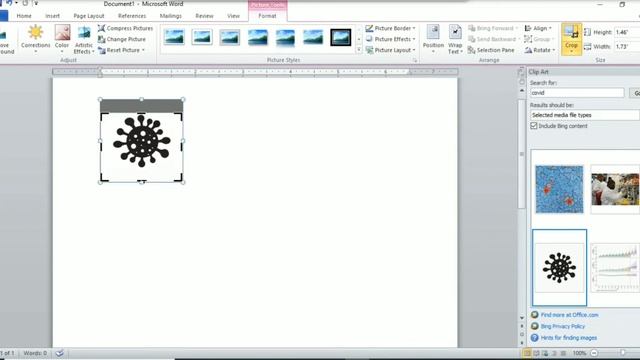Open Picture Effects dropdown
The width and height of the screenshot is (640, 360).
pyautogui.click(x=390, y=39)
